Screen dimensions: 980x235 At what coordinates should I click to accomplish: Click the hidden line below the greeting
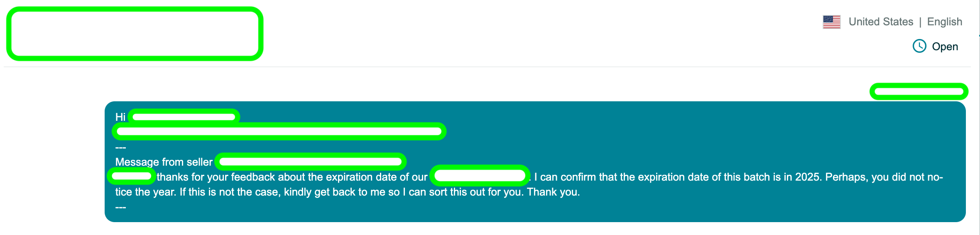tap(279, 132)
